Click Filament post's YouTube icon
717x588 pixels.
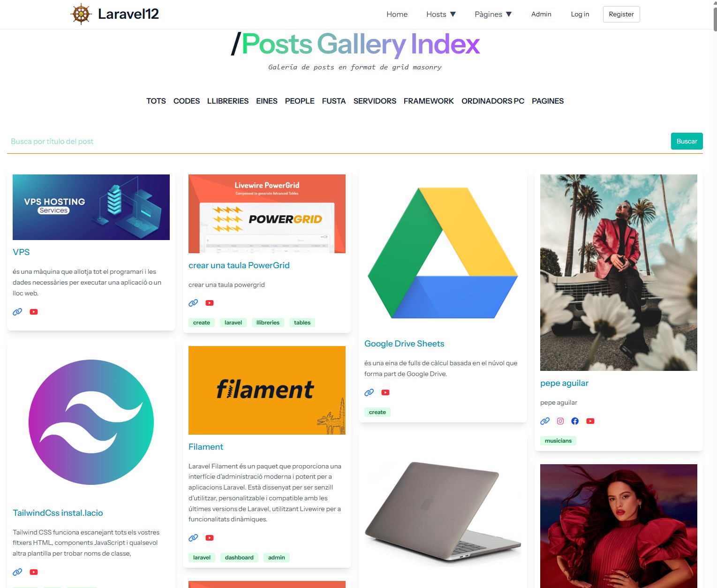[210, 538]
